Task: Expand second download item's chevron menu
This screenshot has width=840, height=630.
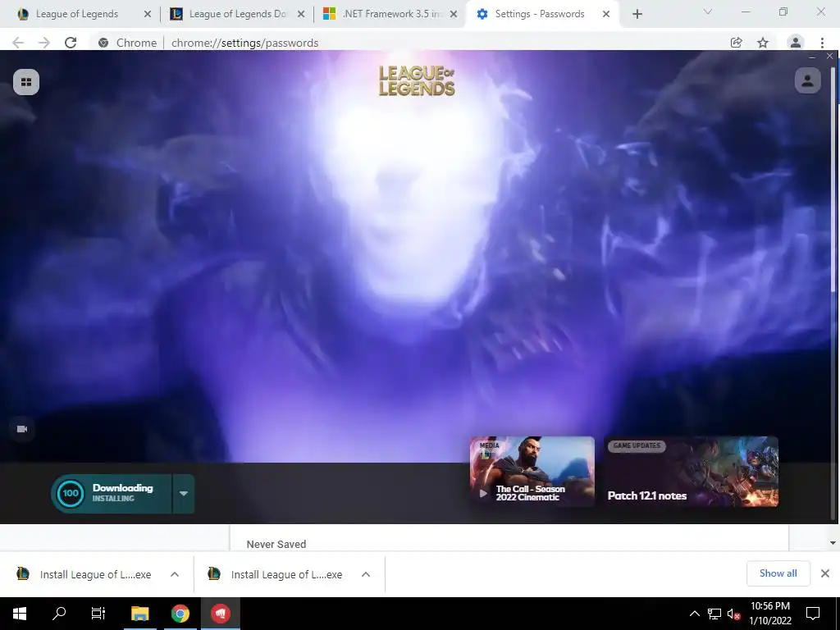Action: click(365, 574)
